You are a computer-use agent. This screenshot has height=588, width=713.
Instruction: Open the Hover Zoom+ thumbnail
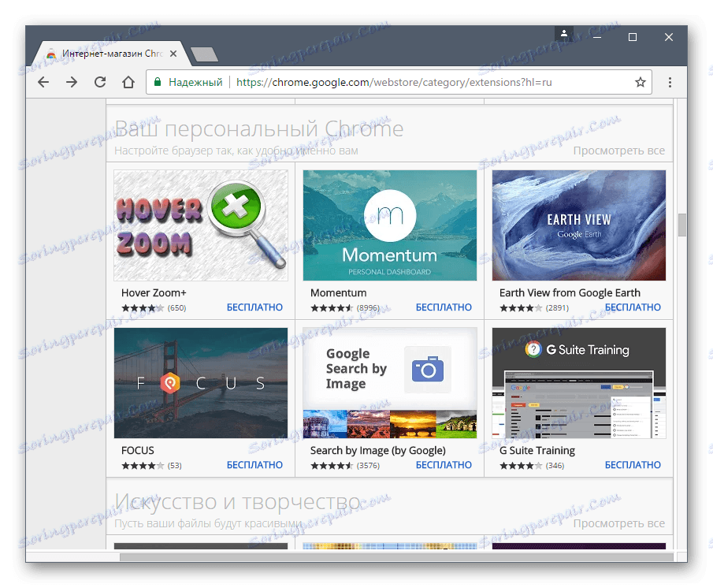point(201,225)
